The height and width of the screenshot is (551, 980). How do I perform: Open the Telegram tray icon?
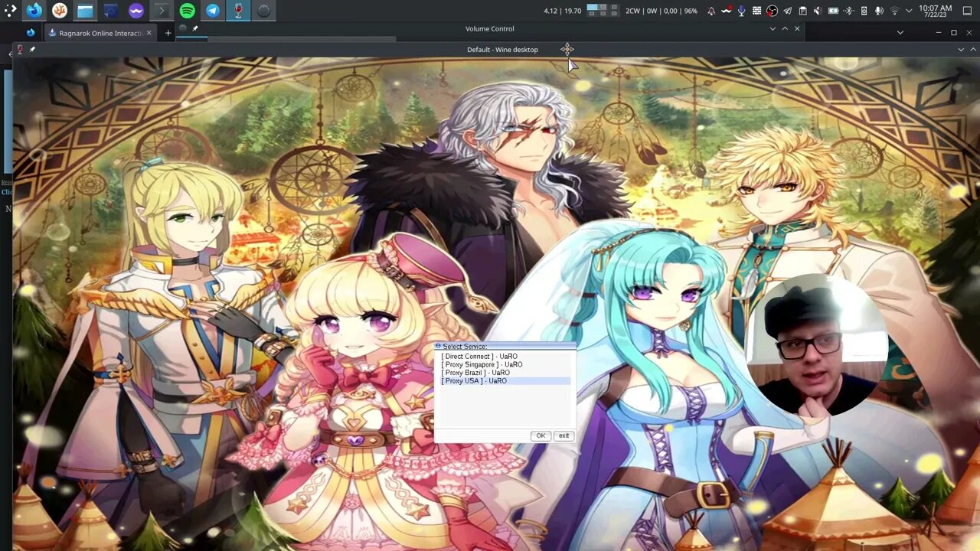(x=788, y=11)
